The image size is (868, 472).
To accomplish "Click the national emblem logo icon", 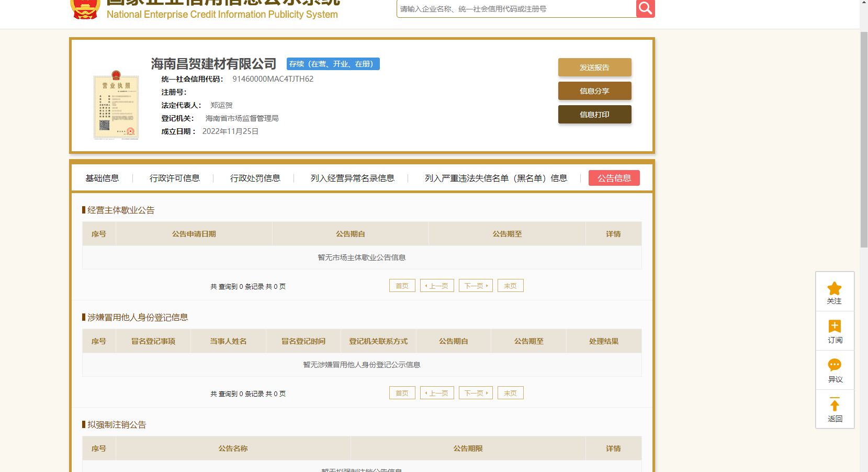I will coord(85,9).
